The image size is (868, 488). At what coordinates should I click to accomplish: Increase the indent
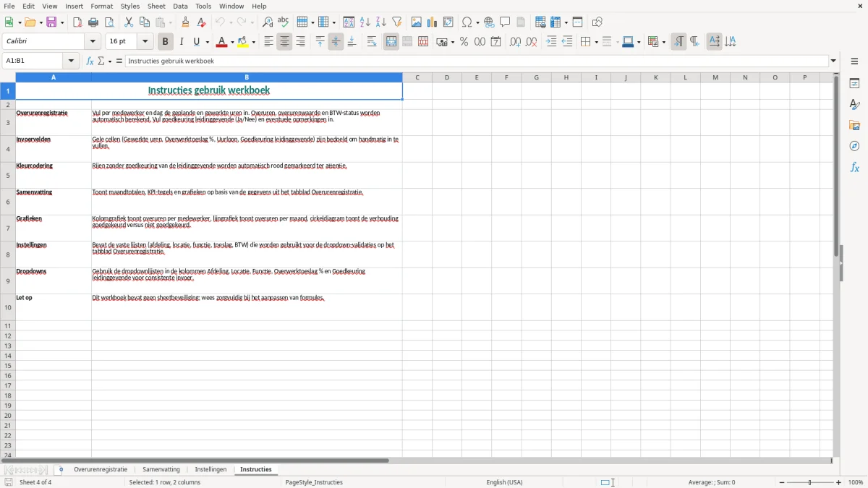pos(551,42)
